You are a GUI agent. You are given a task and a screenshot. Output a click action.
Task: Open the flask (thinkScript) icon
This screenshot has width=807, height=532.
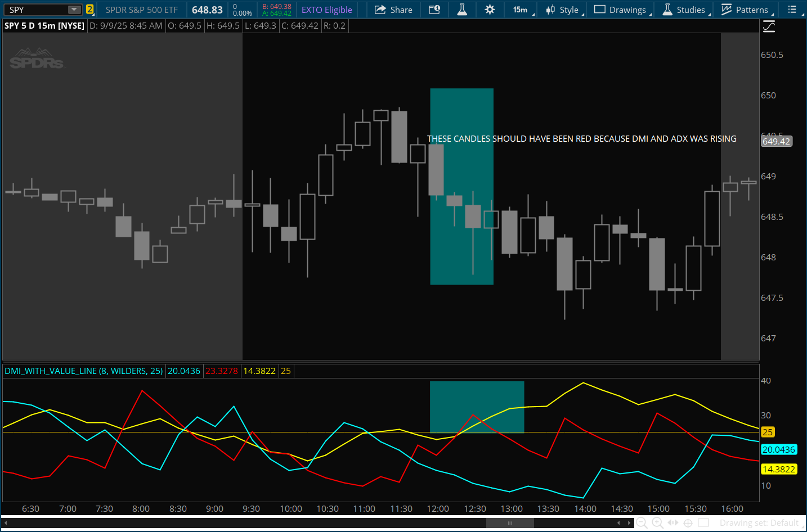click(x=462, y=10)
